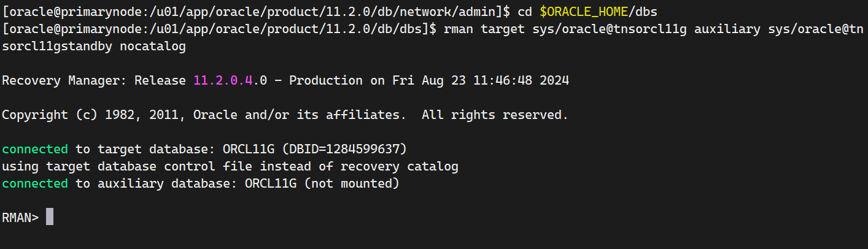
Task: Click the word "nocatalog" on the wrapped line
Action: coord(153,46)
